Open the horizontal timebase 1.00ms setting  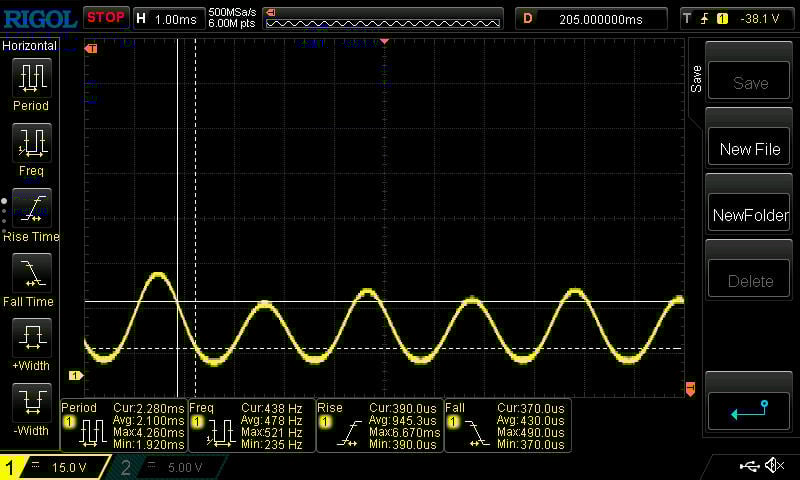click(166, 18)
